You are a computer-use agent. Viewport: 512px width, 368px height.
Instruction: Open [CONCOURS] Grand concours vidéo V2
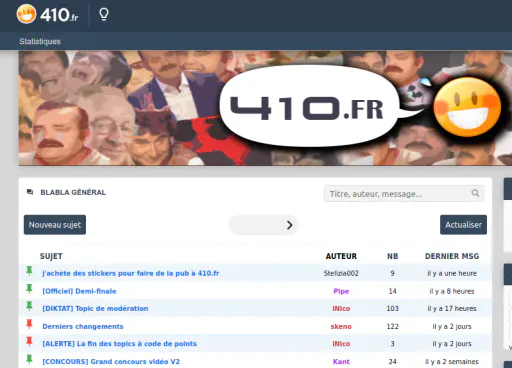pyautogui.click(x=111, y=361)
